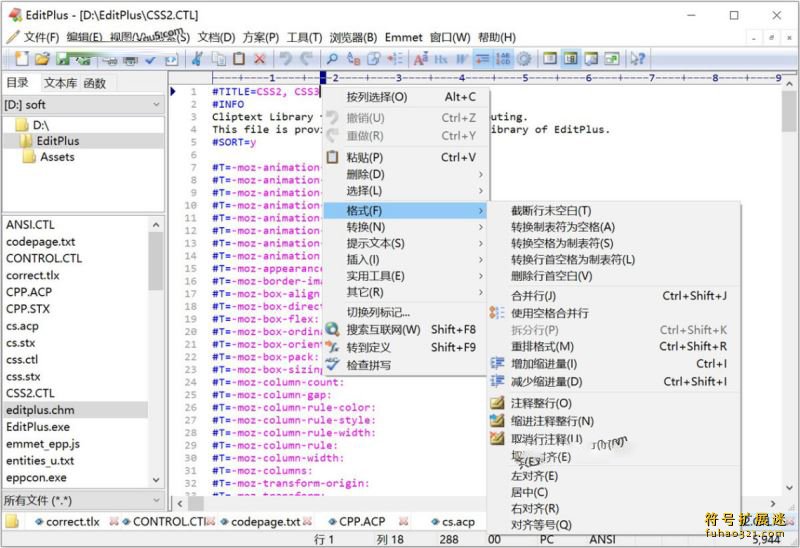
Task: Open preferences via the gear icon
Action: [524, 59]
